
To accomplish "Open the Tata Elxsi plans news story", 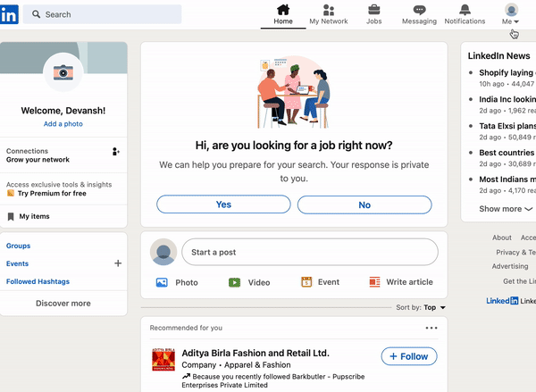I will click(507, 126).
